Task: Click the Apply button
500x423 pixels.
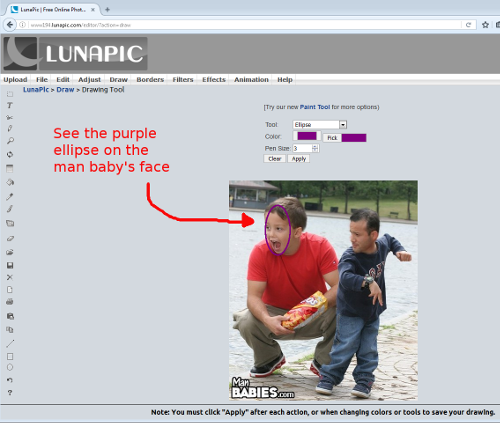Action: point(299,159)
